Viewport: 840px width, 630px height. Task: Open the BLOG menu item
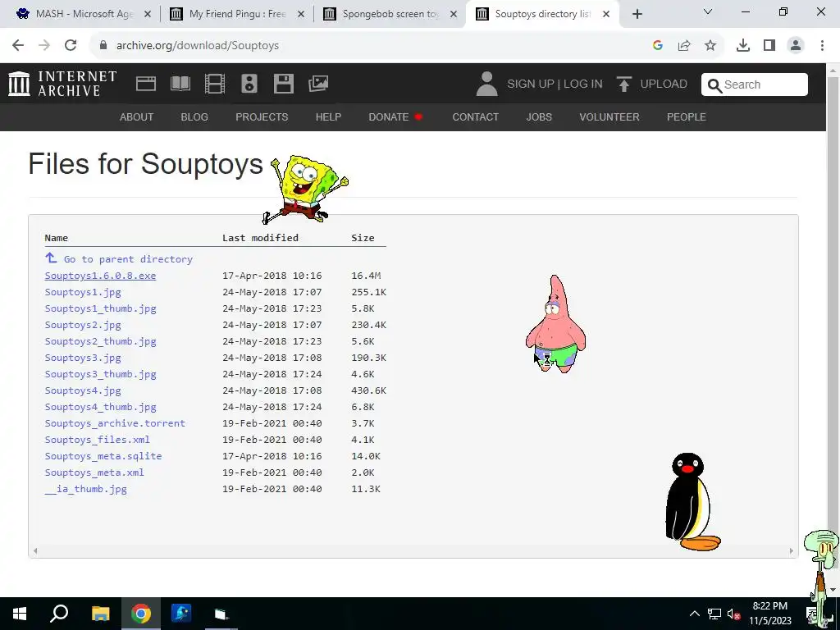194,116
